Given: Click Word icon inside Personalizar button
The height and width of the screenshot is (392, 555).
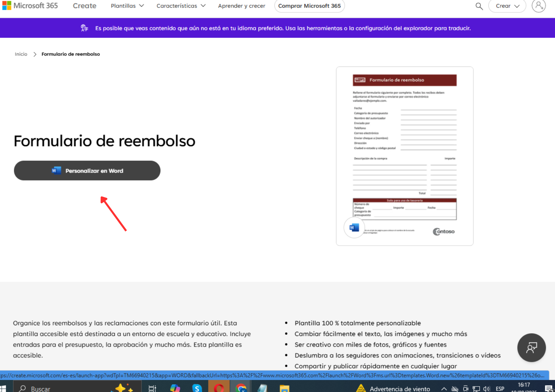Looking at the screenshot, I should point(56,170).
